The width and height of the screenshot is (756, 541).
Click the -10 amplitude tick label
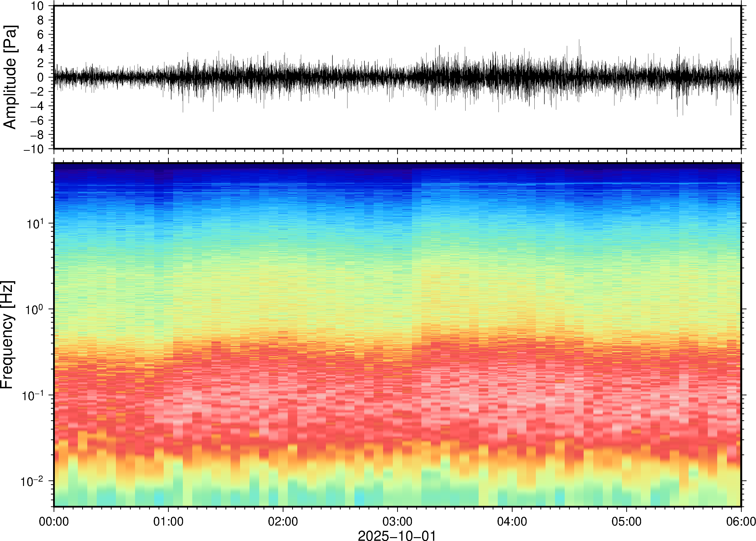(x=33, y=149)
